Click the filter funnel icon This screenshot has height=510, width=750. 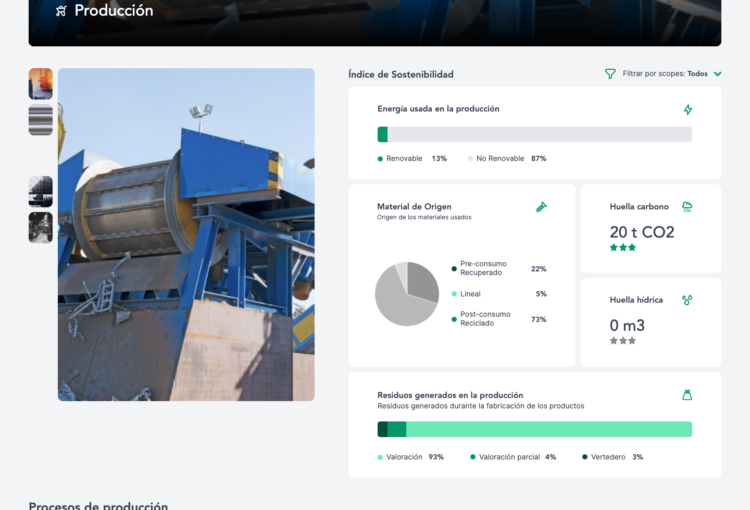tap(610, 74)
